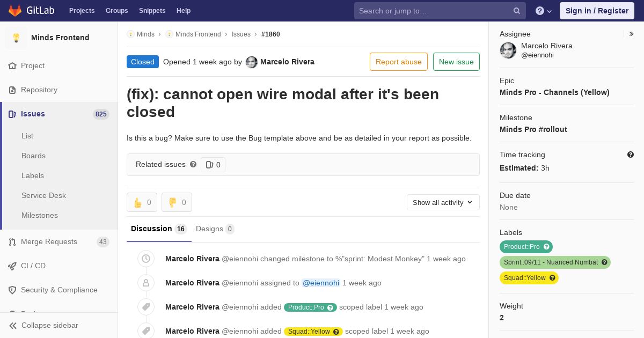Click the clock icon beside milestone change note
This screenshot has height=338, width=644.
(x=145, y=259)
